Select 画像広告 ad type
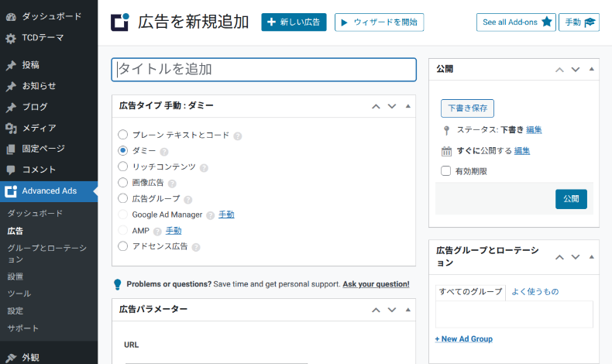This screenshot has width=612, height=364. 123,182
